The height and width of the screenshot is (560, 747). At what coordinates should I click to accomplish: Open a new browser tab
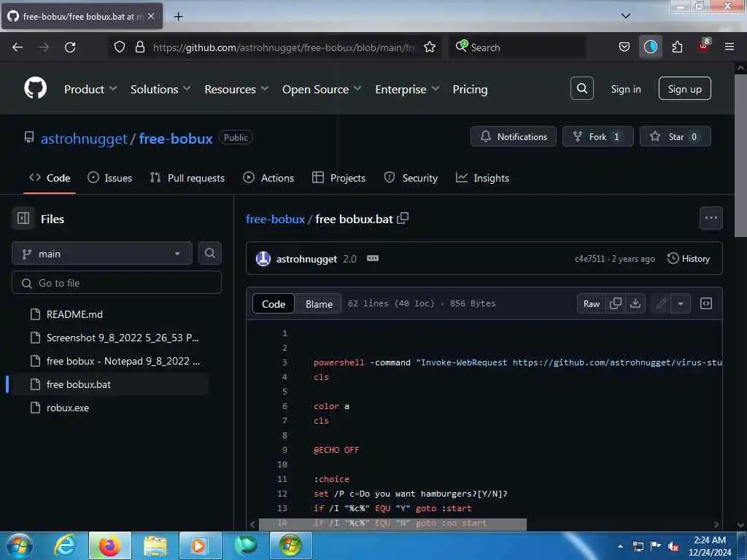178,16
